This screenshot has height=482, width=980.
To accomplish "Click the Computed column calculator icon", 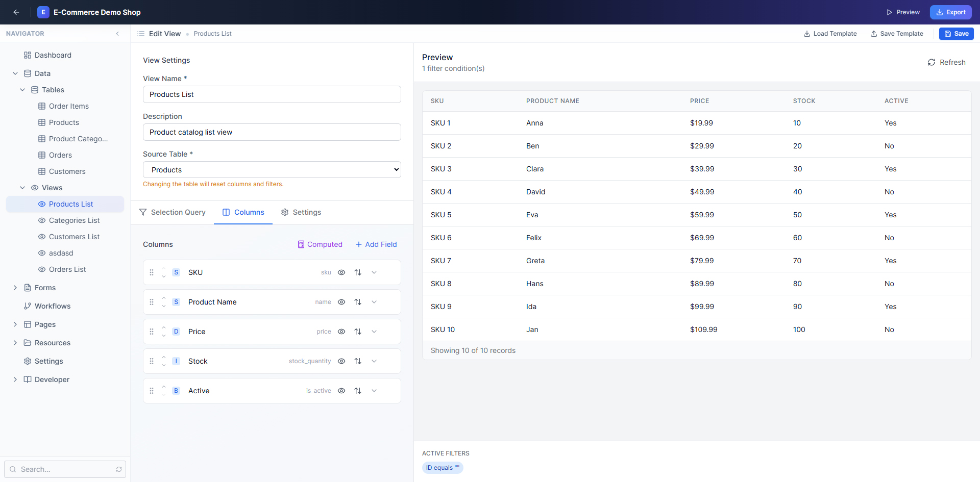I will tap(301, 244).
